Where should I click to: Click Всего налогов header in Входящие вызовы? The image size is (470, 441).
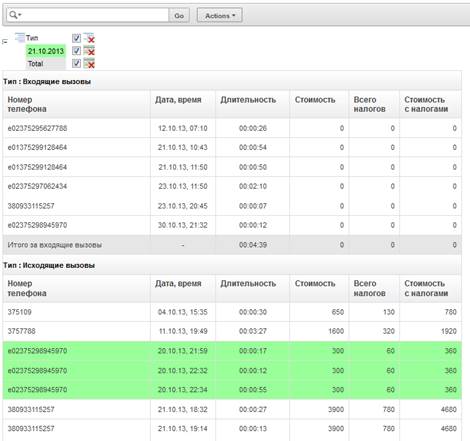point(369,104)
